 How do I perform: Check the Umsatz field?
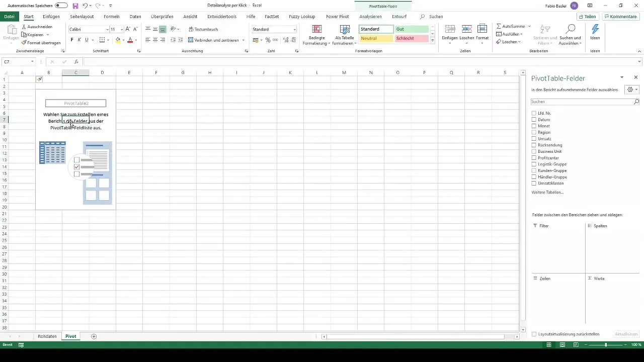(x=534, y=139)
